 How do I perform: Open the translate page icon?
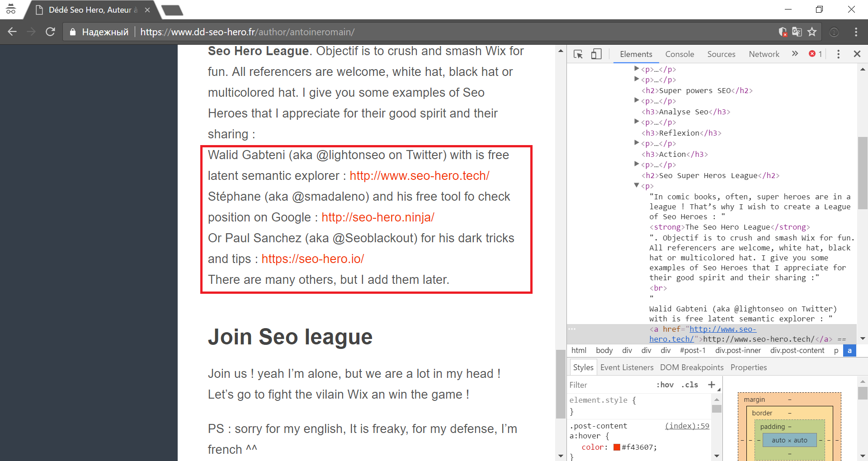(x=797, y=32)
